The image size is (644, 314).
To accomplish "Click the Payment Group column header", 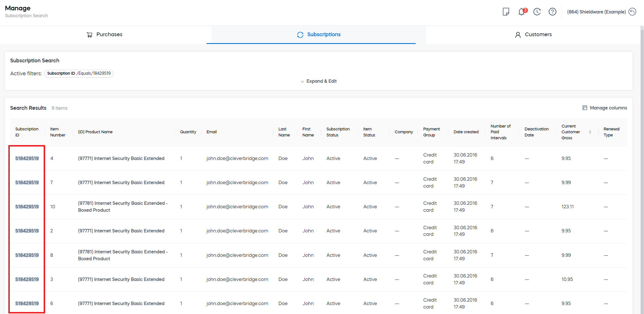I will click(x=431, y=132).
